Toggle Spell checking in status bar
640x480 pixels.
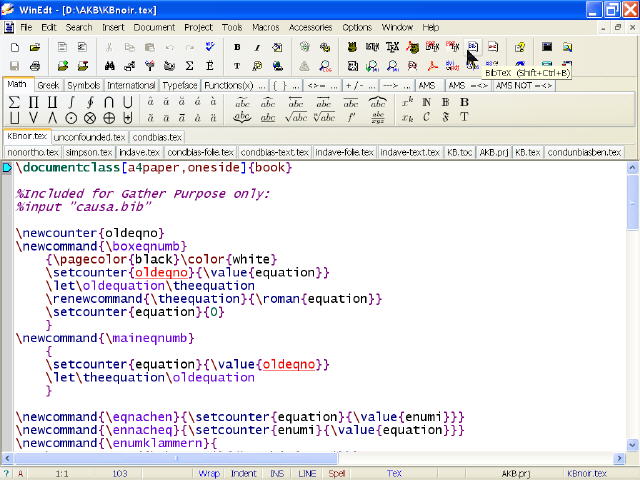tap(337, 473)
